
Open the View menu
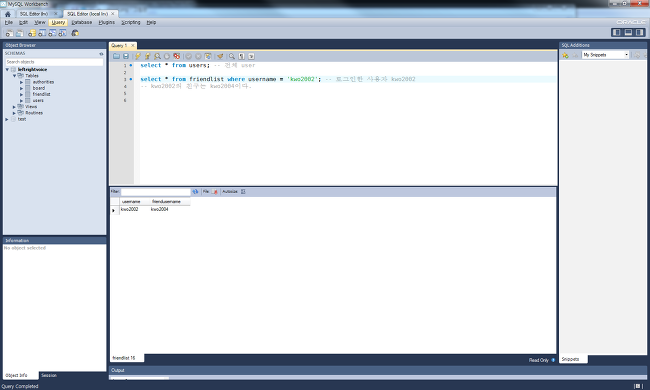click(40, 22)
